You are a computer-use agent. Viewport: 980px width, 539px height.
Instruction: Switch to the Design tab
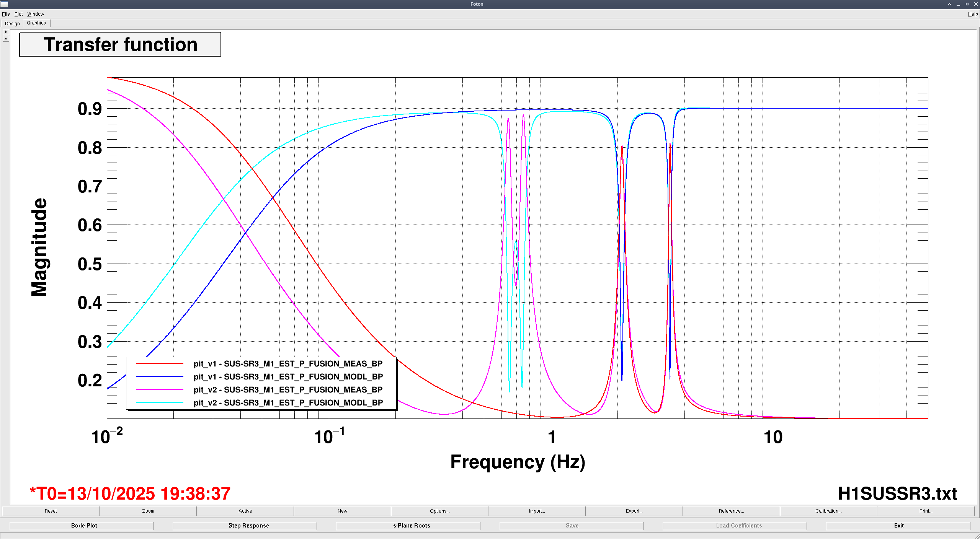(x=12, y=23)
